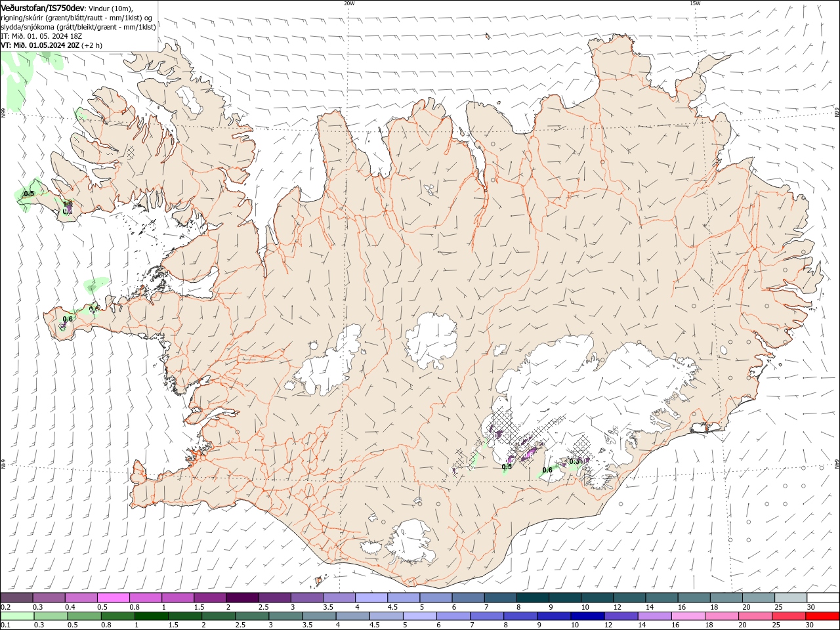Pick the 0.3 mauve swatch in upper legend
The image size is (840, 630).
click(x=49, y=598)
